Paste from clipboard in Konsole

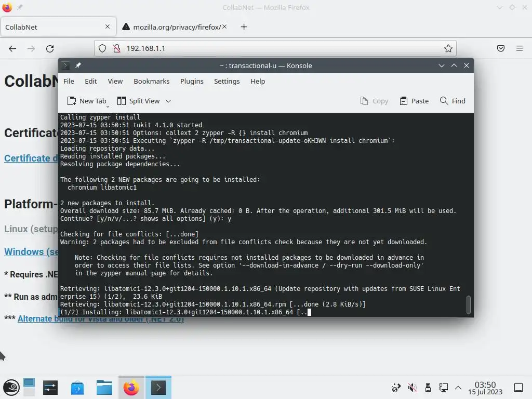[414, 101]
